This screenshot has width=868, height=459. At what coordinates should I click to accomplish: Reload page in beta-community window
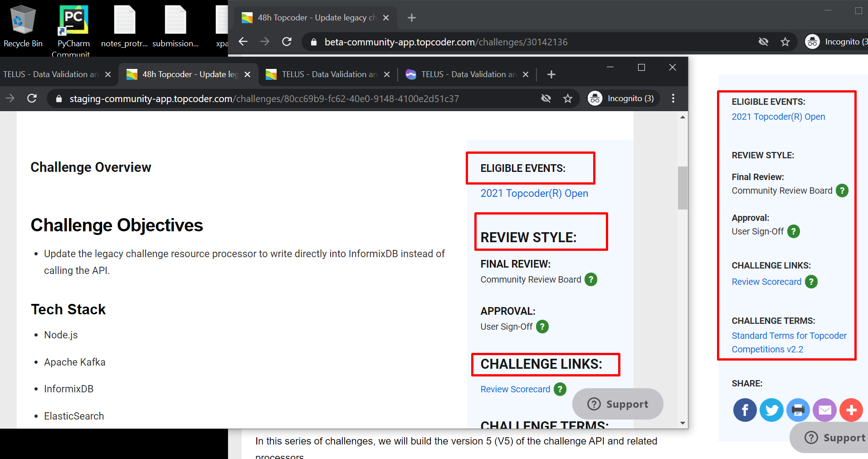pyautogui.click(x=287, y=42)
